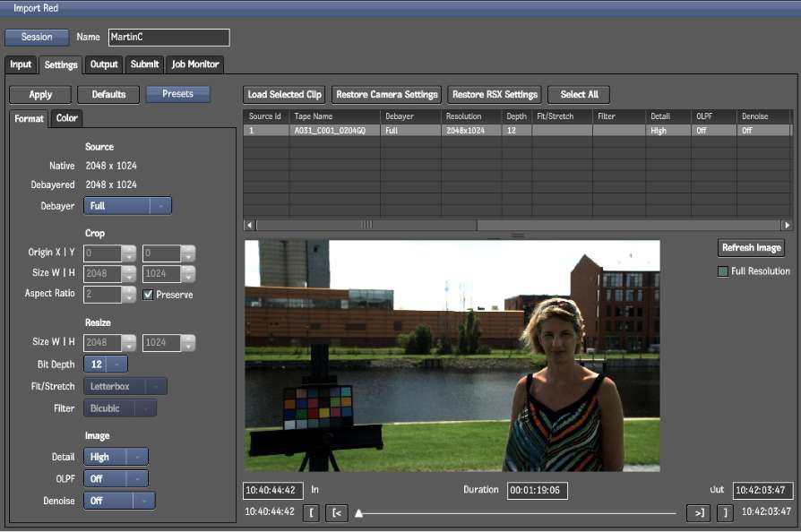Click the go-to-out '>]' button

(x=698, y=512)
